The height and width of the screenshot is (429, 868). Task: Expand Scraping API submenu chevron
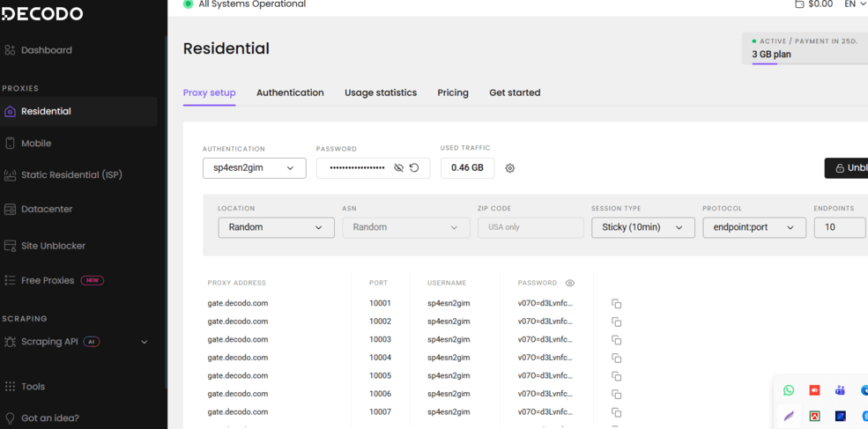pyautogui.click(x=145, y=342)
